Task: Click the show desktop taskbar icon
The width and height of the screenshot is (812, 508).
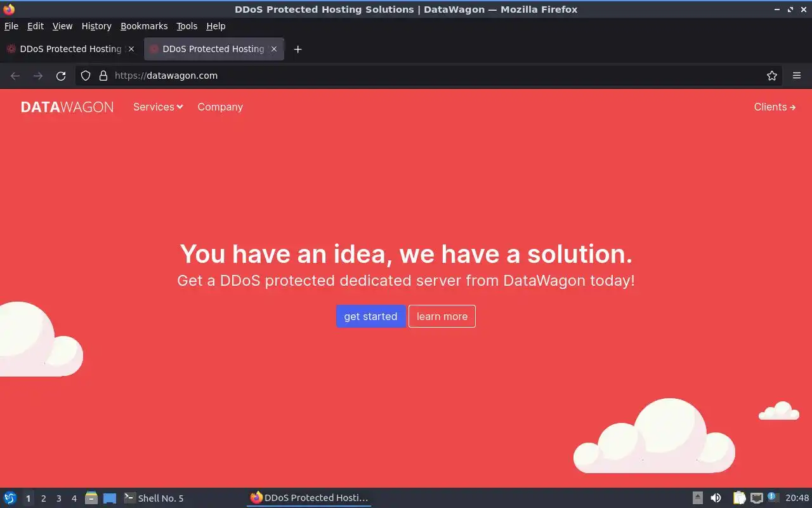Action: (110, 498)
